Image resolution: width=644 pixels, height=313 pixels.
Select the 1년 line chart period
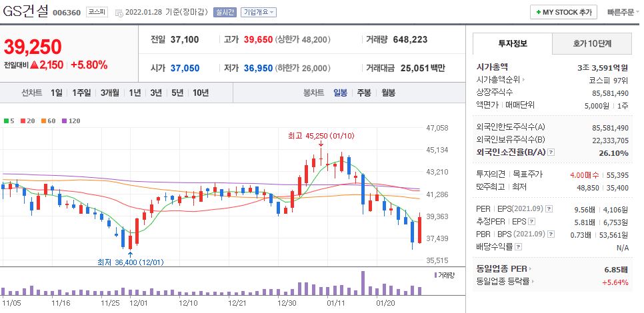coord(135,93)
